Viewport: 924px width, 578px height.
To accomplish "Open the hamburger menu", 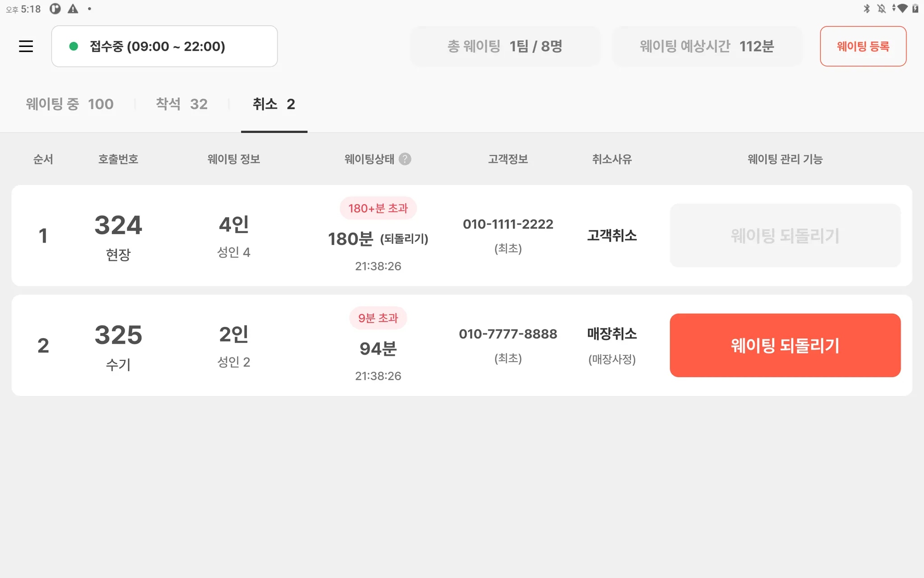I will (26, 46).
